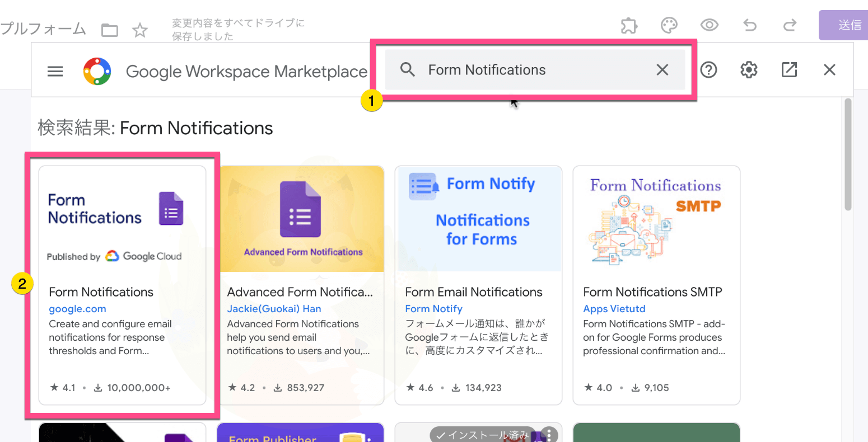868x442 pixels.
Task: Click the google.com developer link
Action: click(77, 309)
